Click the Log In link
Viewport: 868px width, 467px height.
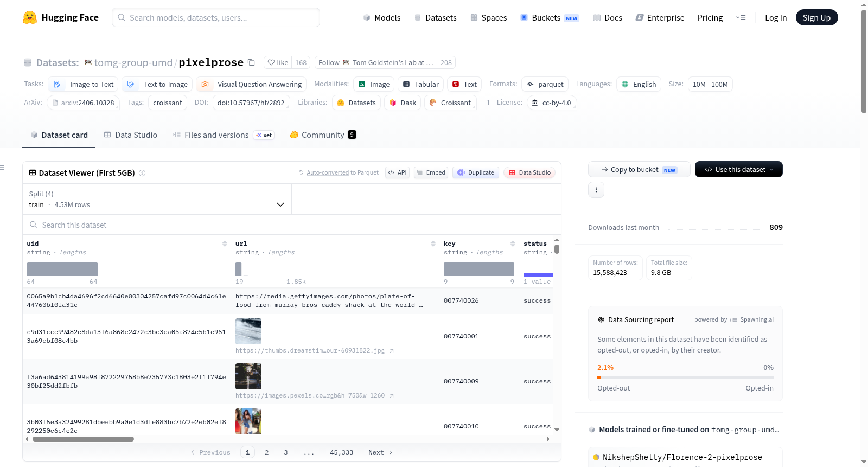(776, 17)
